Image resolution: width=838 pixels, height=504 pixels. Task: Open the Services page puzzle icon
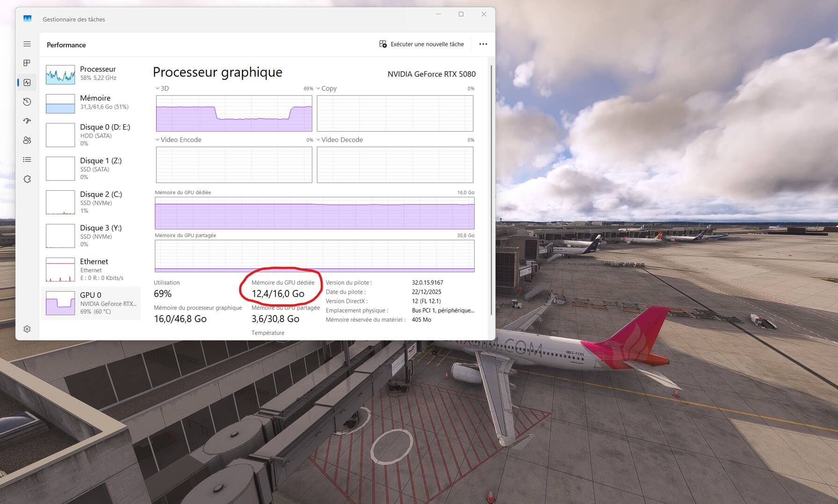27,179
